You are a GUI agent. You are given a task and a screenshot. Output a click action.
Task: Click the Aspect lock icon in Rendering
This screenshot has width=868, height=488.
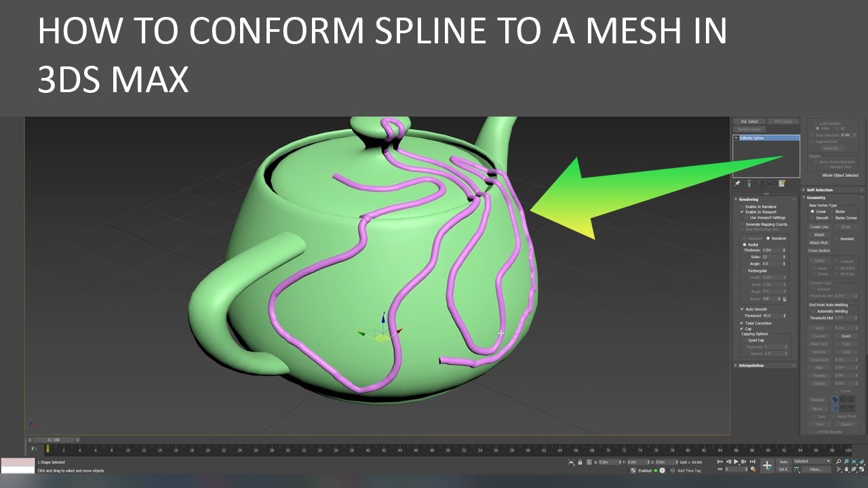pos(785,299)
